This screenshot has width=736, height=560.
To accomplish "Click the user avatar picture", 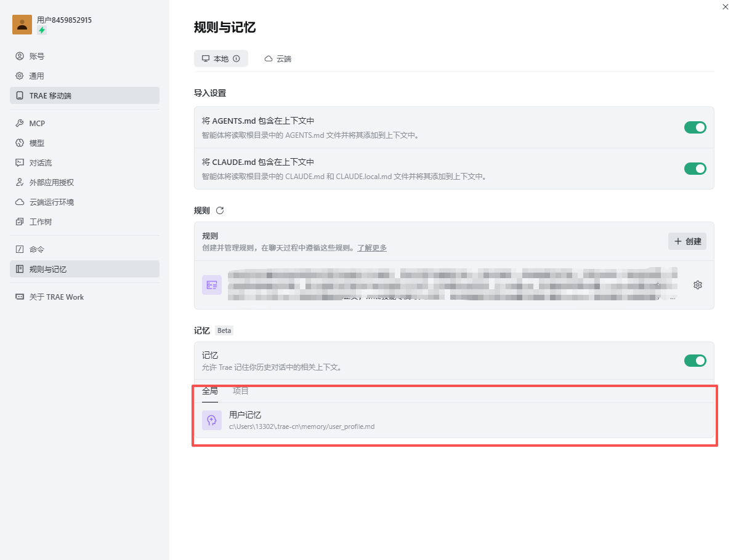I will pos(22,25).
